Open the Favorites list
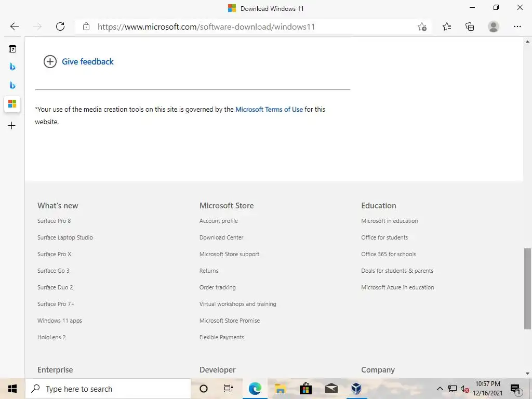The image size is (532, 399). point(447,26)
